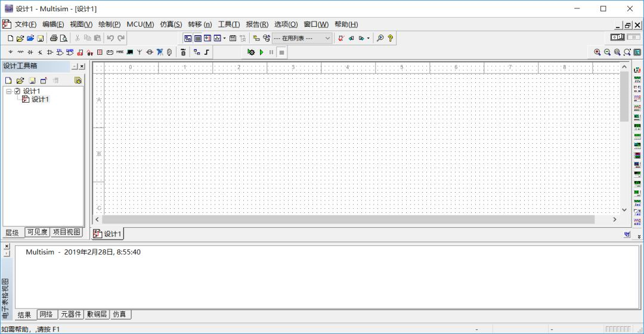This screenshot has height=334, width=644.
Task: Click the Find magnifier icon
Action: pos(380,38)
